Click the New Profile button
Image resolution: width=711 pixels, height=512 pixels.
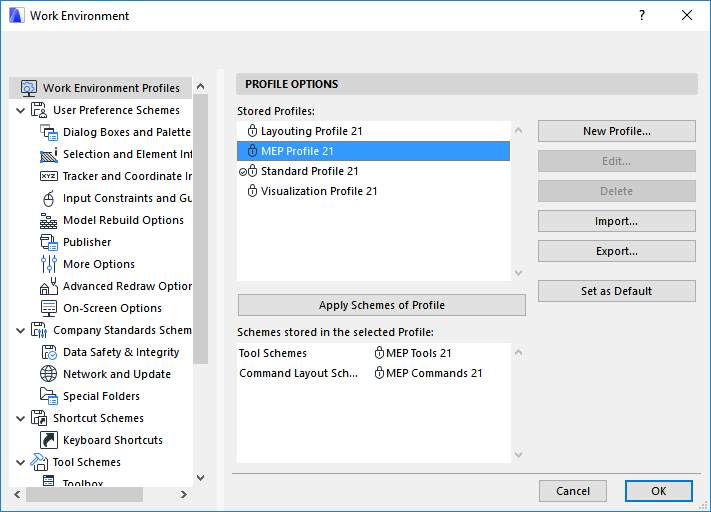616,131
